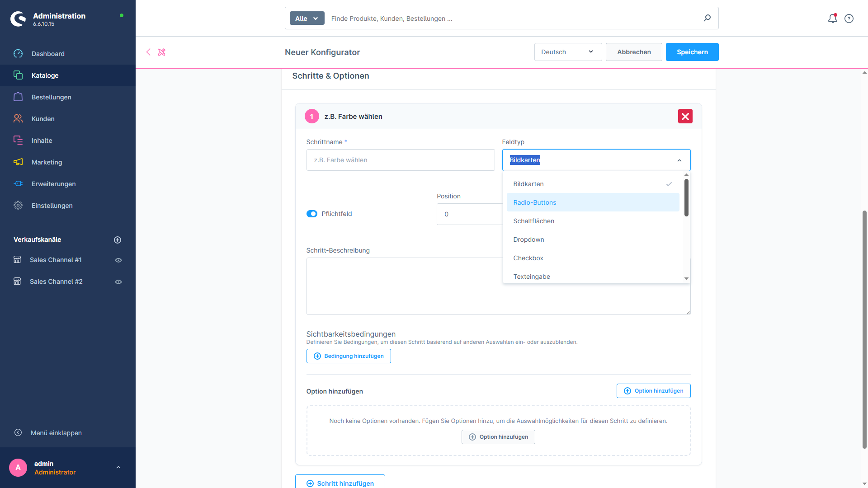Select Bildkarten in the Feldtyp list

coord(593,184)
